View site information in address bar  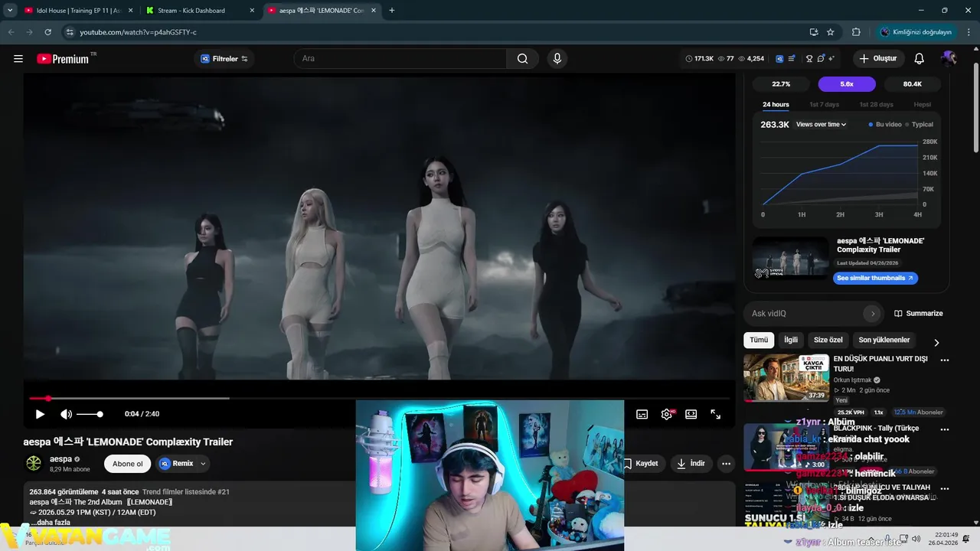(70, 32)
